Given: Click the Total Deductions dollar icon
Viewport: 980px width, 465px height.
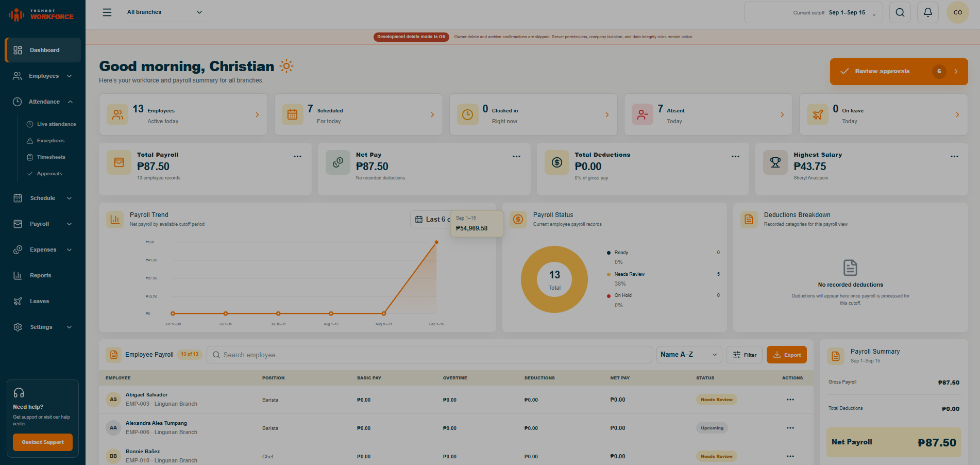Looking at the screenshot, I should tap(557, 162).
